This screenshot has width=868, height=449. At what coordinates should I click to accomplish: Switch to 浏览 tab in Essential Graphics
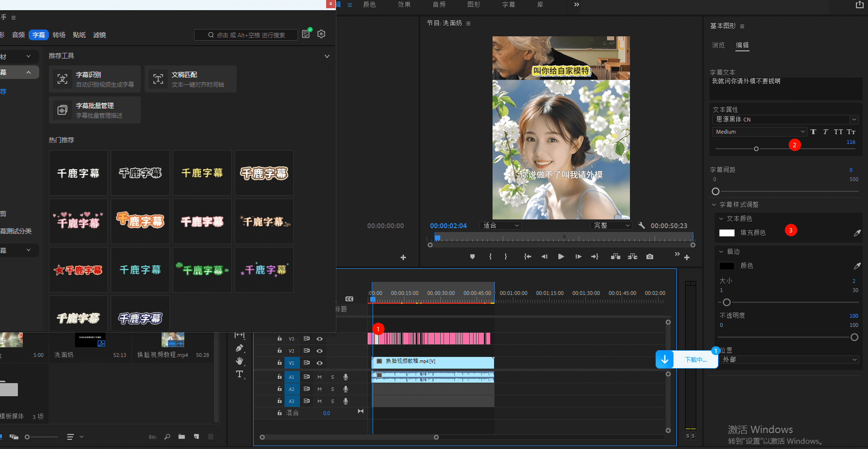pyautogui.click(x=718, y=45)
